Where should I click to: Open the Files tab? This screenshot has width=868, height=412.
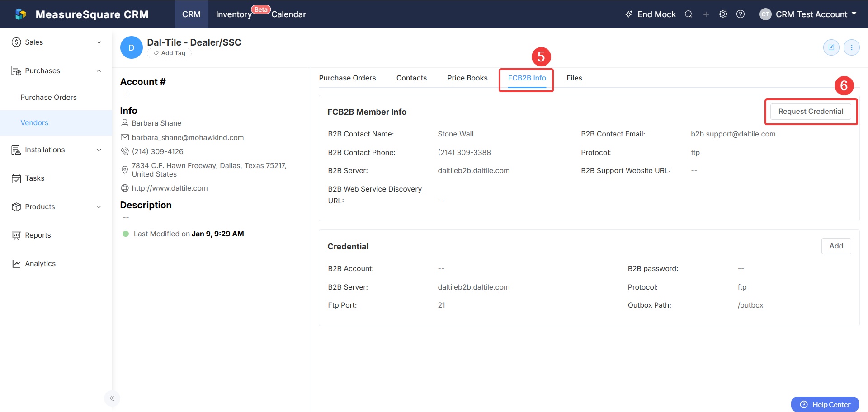coord(574,78)
